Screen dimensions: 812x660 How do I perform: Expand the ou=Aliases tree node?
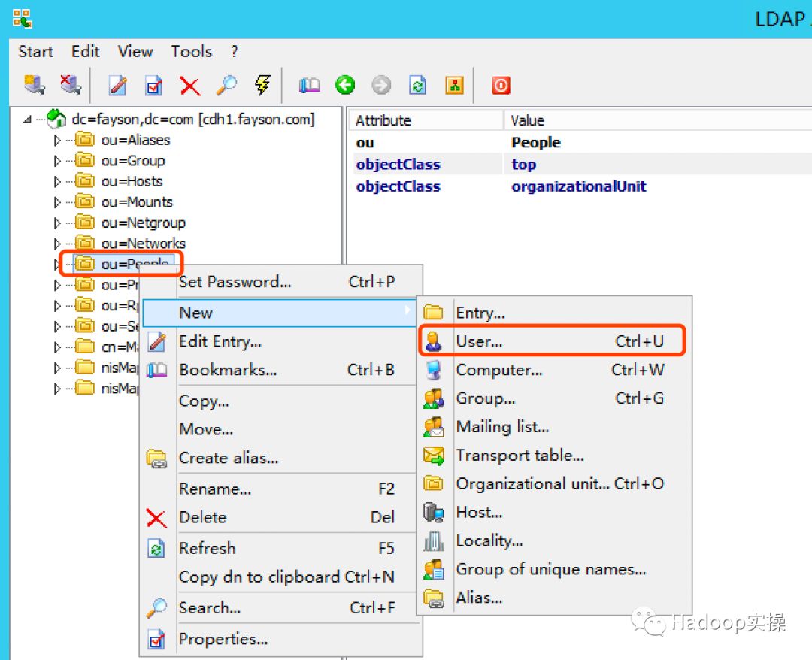click(57, 141)
